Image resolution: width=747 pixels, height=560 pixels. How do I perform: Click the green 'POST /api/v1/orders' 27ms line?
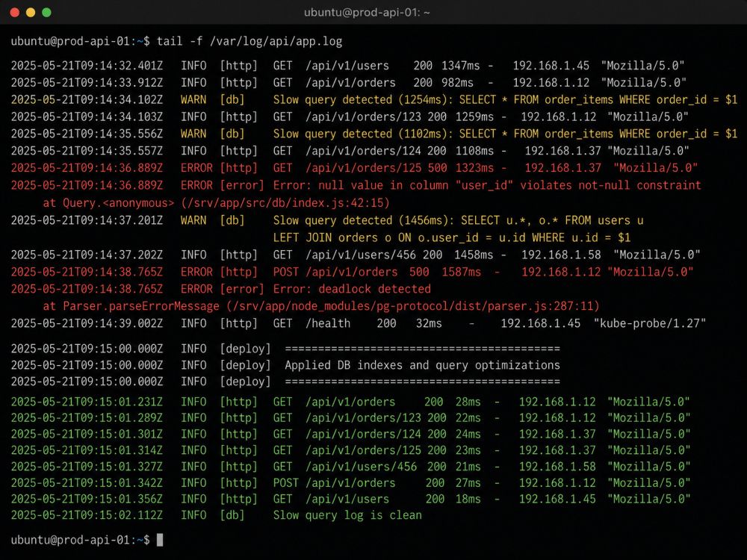click(x=350, y=483)
